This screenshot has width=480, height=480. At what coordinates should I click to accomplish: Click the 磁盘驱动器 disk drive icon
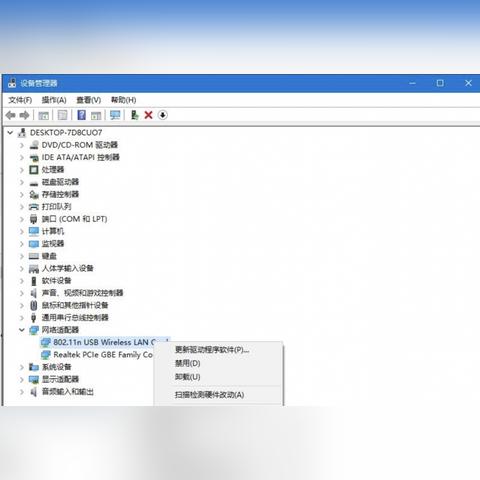click(34, 183)
